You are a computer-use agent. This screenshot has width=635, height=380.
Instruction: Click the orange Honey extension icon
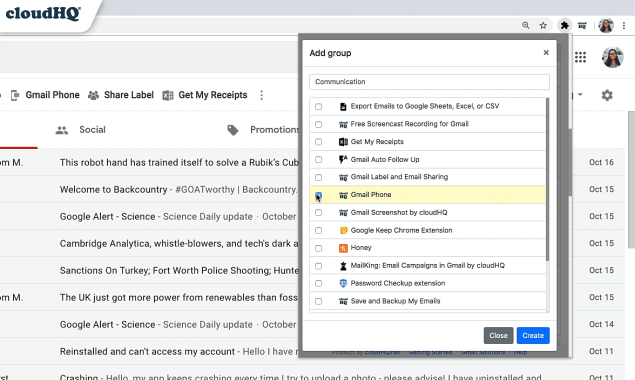click(343, 248)
